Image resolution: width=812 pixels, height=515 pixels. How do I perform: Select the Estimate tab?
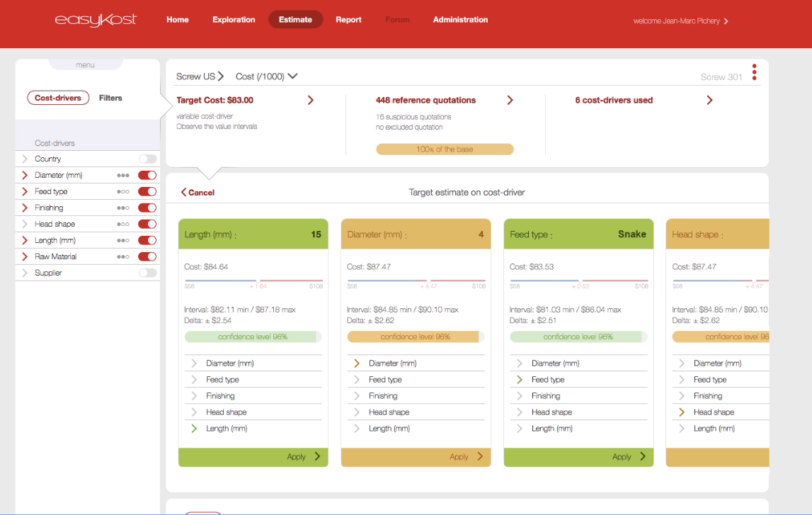click(295, 20)
